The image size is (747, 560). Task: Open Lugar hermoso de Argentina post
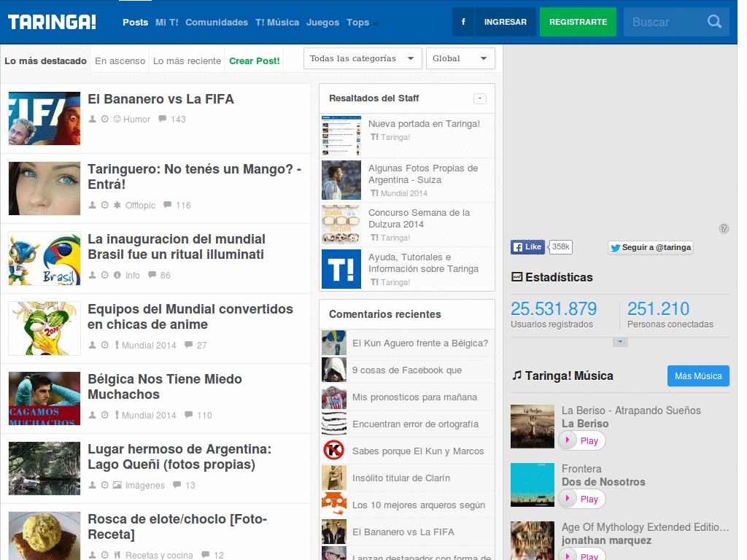coord(179,456)
